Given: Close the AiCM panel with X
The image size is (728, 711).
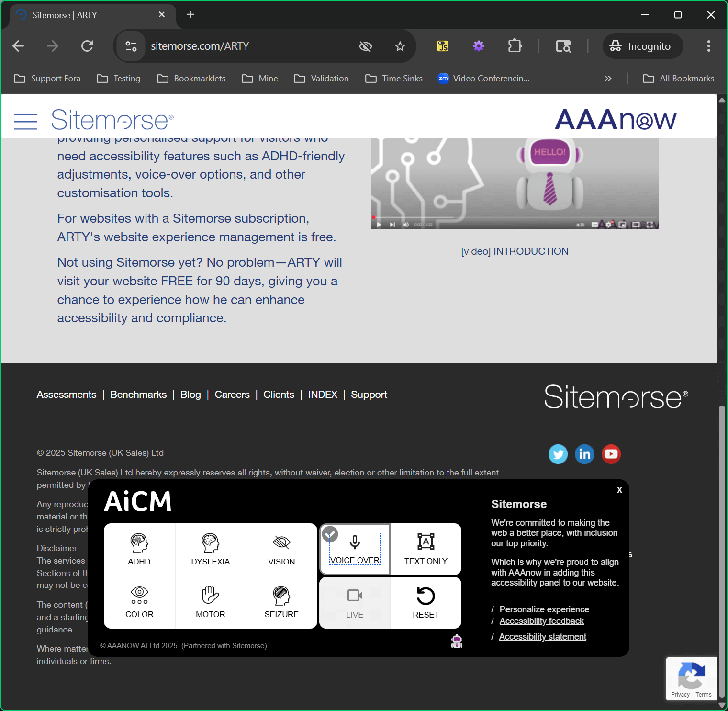Looking at the screenshot, I should (619, 490).
